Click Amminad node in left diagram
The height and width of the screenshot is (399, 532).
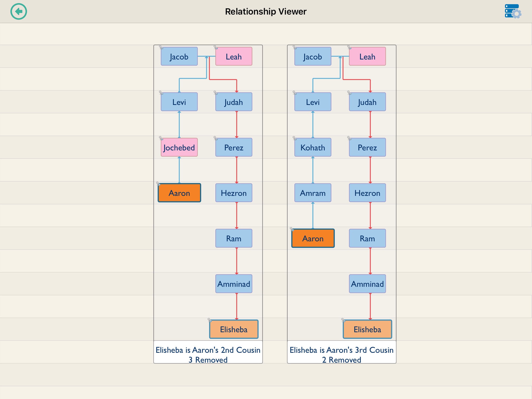click(x=233, y=284)
